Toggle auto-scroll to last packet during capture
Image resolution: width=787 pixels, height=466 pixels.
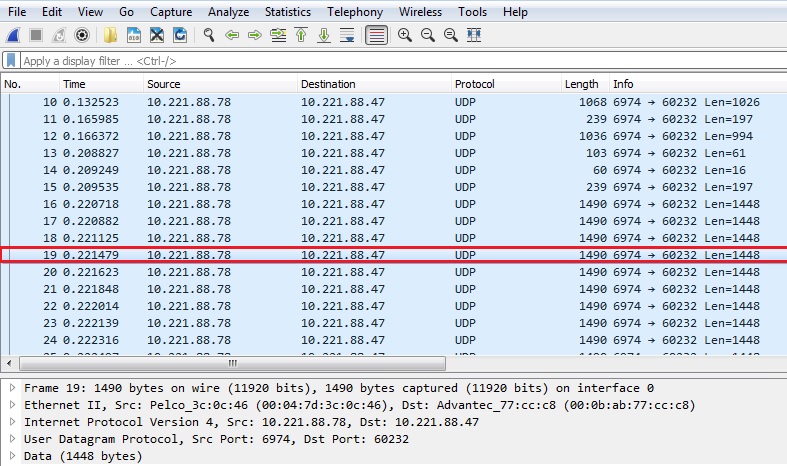[347, 35]
